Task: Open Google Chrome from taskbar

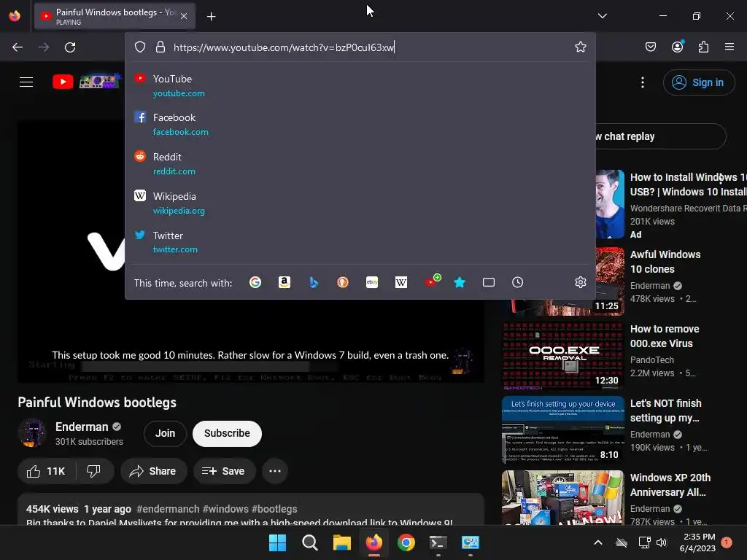Action: (x=406, y=542)
